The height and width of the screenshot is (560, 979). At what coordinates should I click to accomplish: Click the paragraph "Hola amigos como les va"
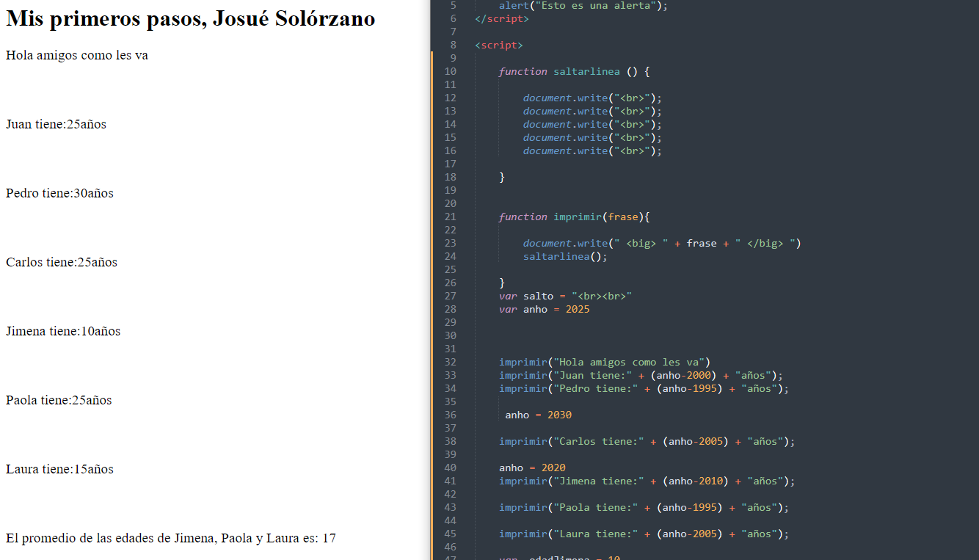pos(77,55)
